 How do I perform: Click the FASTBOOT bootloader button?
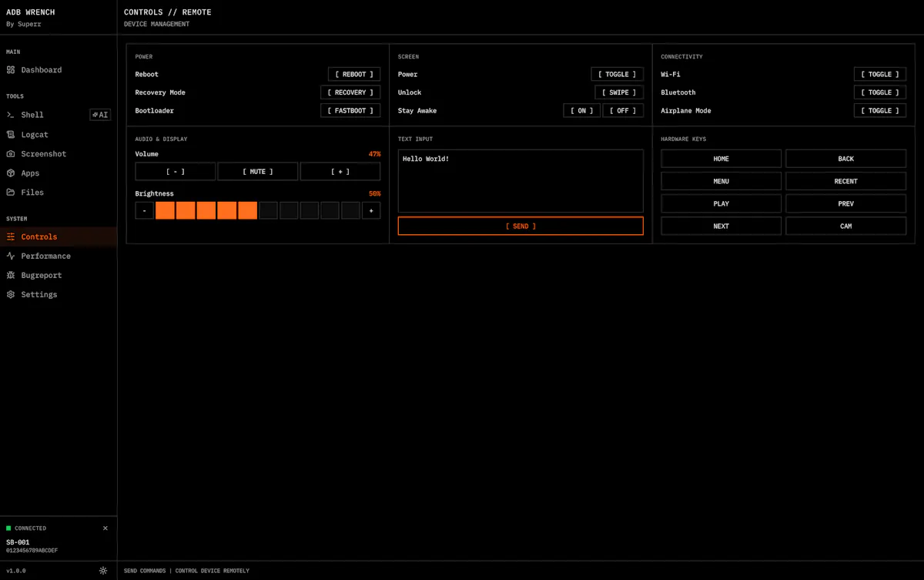350,111
